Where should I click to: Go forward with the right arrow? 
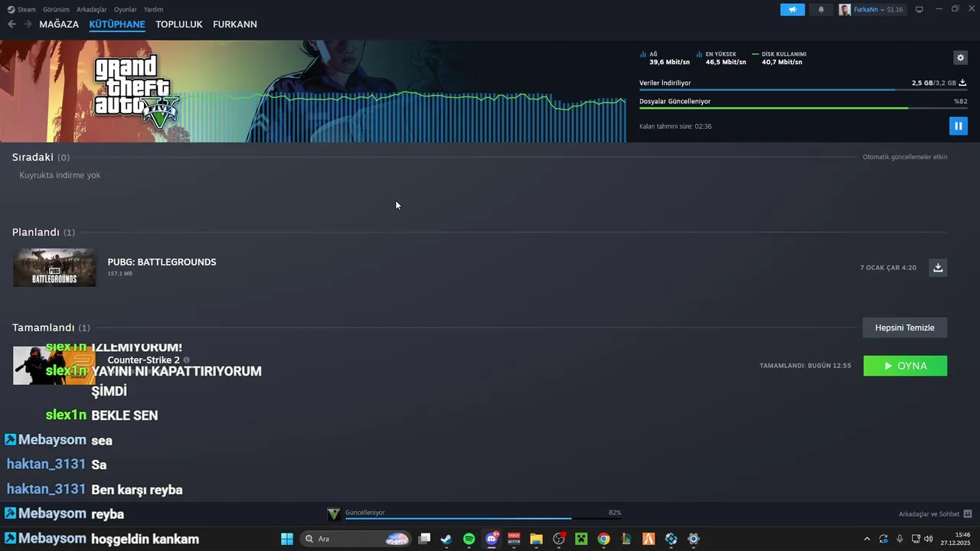(28, 24)
